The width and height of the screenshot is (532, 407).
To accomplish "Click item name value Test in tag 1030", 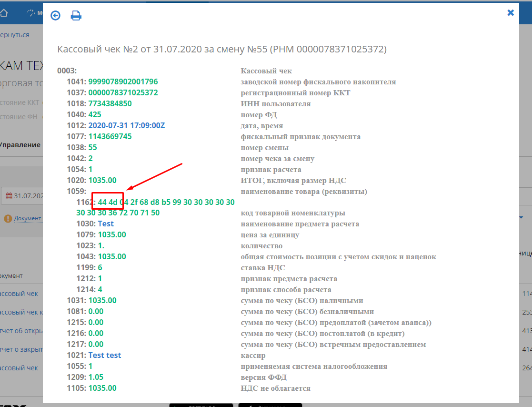I will pos(106,224).
